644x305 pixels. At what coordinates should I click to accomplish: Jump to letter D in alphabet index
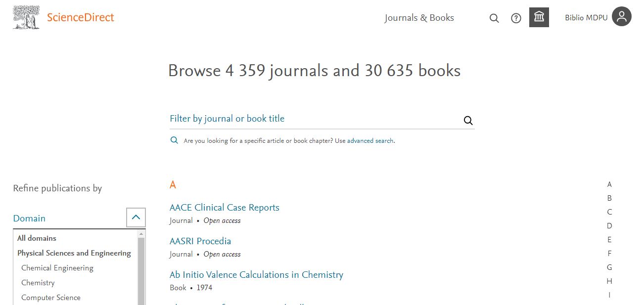[x=609, y=226]
